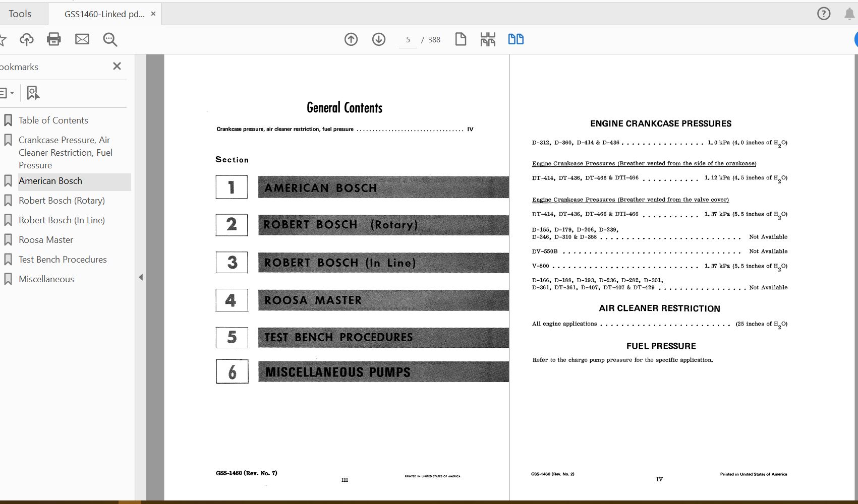The width and height of the screenshot is (858, 504).
Task: Open the Miscellaneous bookmark
Action: (46, 279)
